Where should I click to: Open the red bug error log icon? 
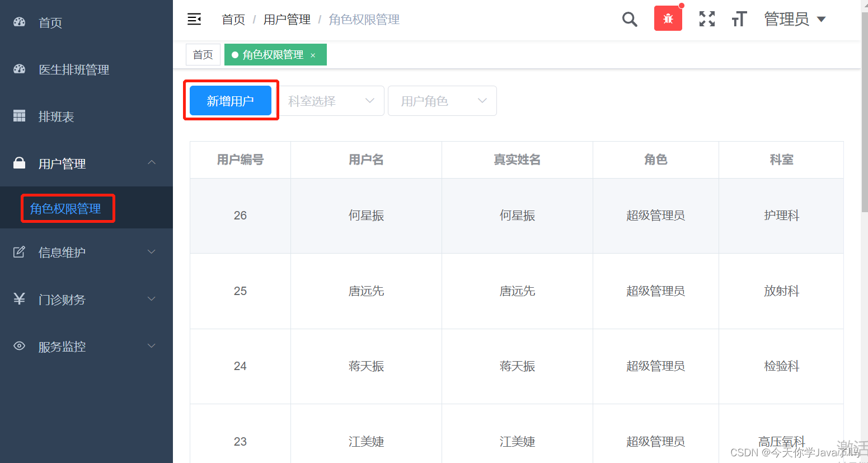point(668,18)
